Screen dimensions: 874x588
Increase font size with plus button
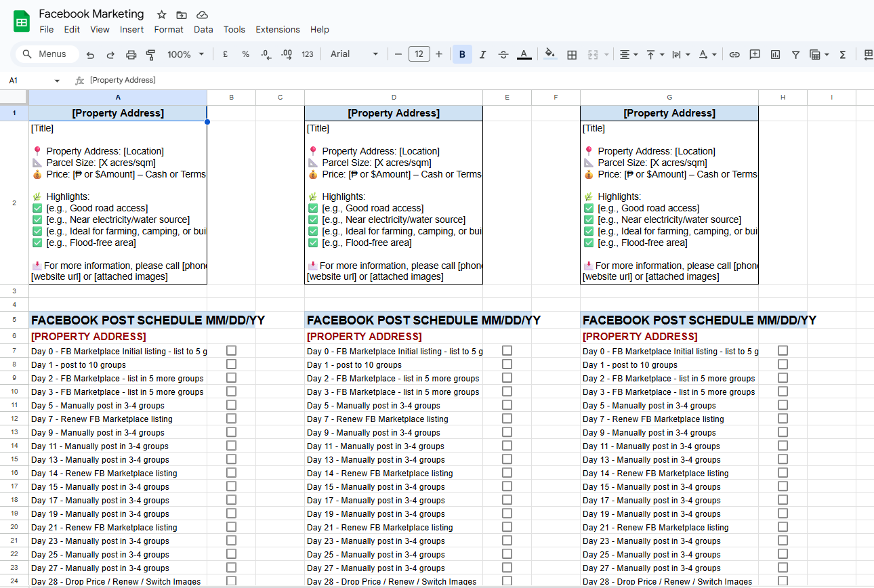tap(439, 54)
